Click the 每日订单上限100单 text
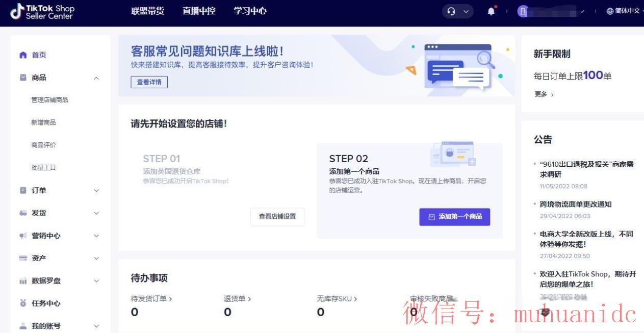This screenshot has height=333, width=644. [x=573, y=75]
